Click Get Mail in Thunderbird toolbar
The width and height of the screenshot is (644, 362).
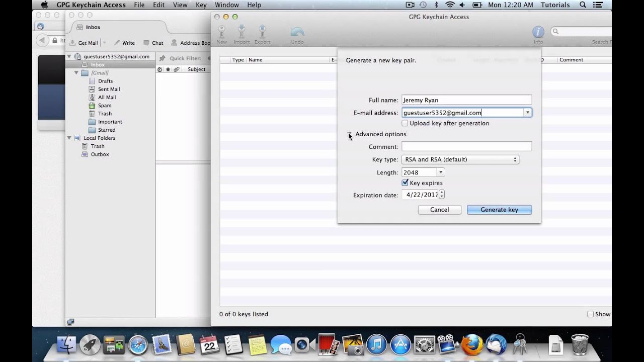click(x=84, y=43)
